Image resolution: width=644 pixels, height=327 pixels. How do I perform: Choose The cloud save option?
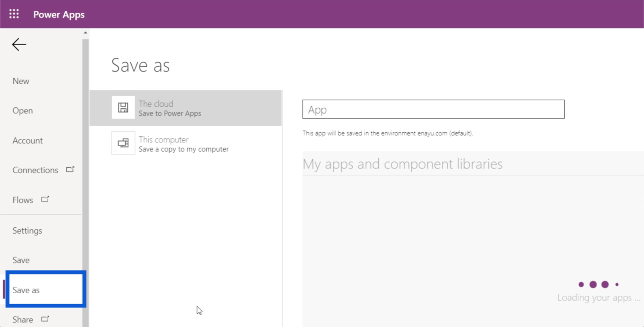click(186, 108)
